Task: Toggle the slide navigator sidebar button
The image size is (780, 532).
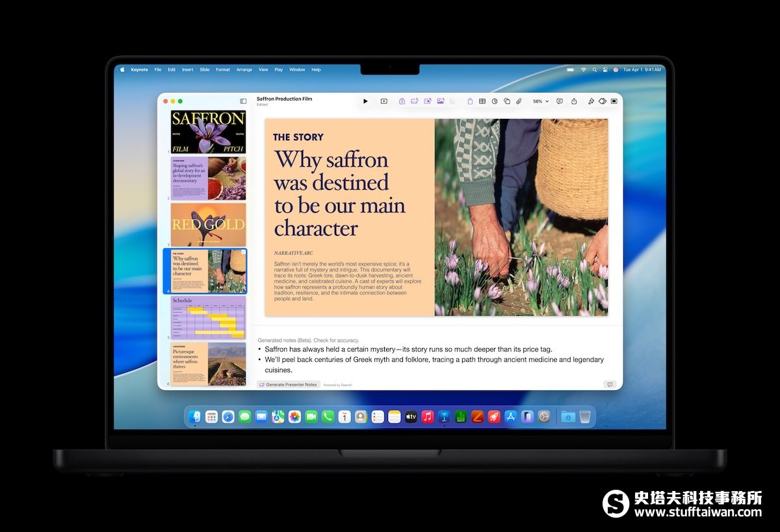Action: pos(243,101)
